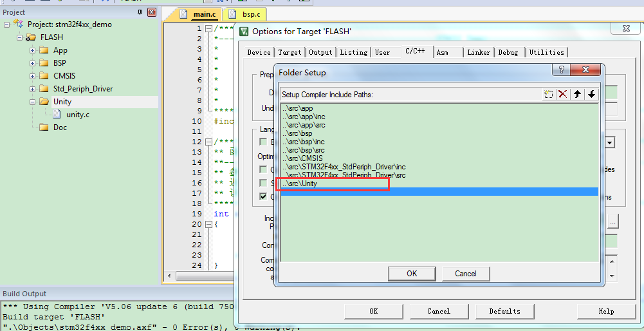The image size is (644, 331).
Task: Toggle the first Language group checkbox
Action: (263, 142)
